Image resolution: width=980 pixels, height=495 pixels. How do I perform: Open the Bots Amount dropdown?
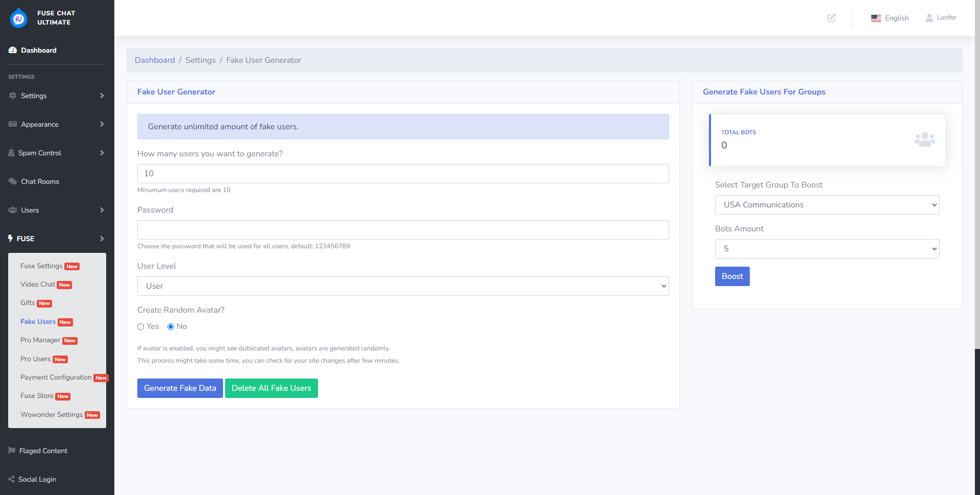(827, 249)
